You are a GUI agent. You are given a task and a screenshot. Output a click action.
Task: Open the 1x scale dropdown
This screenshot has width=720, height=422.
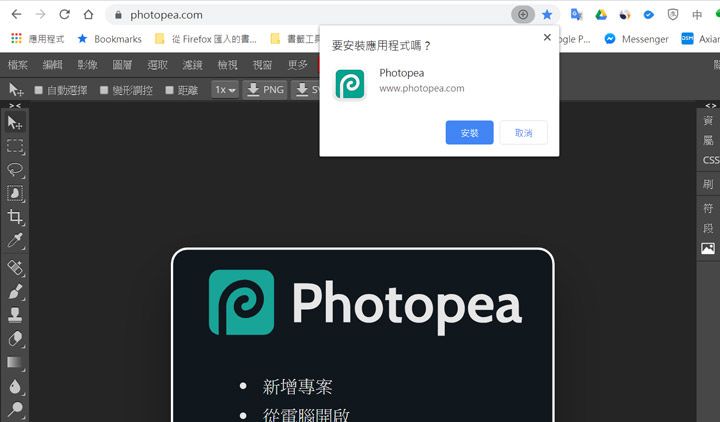tap(225, 90)
